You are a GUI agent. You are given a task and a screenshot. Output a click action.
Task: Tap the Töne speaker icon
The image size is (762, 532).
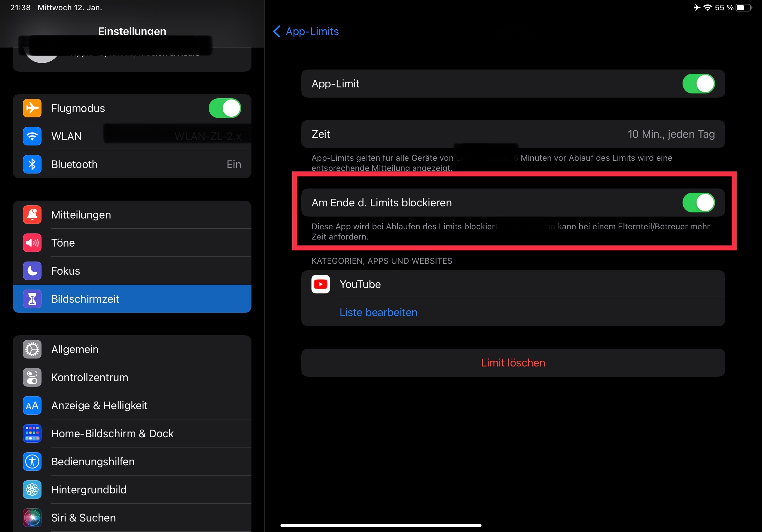coord(32,243)
